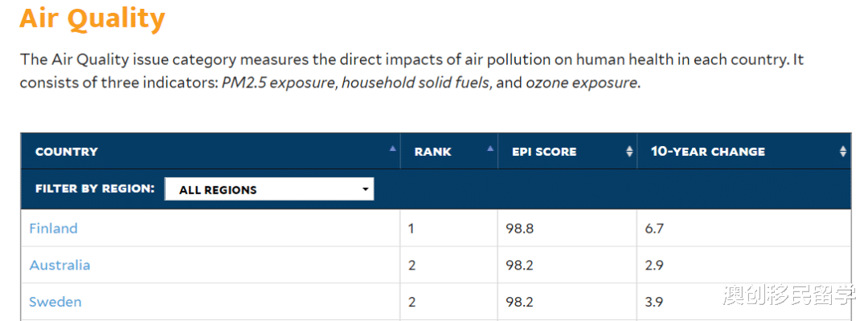
Task: Click the italic PM2.5 exposure text
Action: point(279,83)
